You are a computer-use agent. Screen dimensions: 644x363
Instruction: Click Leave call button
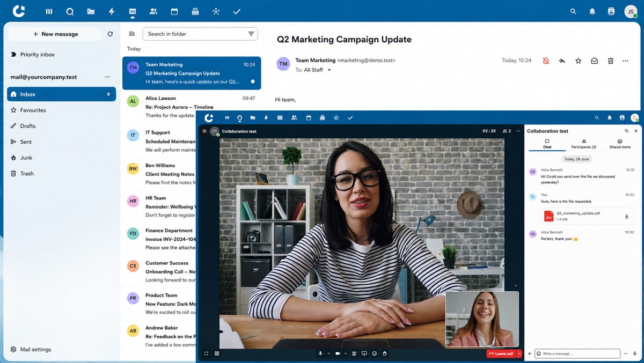coord(501,353)
